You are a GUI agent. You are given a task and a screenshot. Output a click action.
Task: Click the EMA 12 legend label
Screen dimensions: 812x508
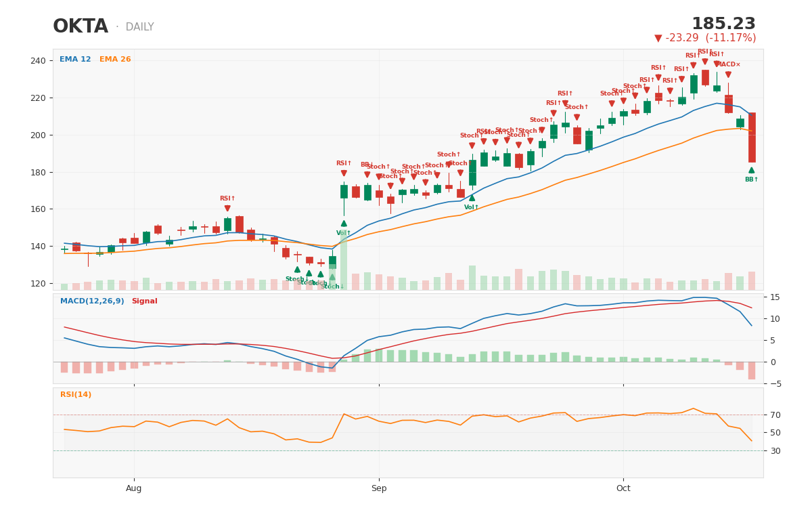click(75, 60)
